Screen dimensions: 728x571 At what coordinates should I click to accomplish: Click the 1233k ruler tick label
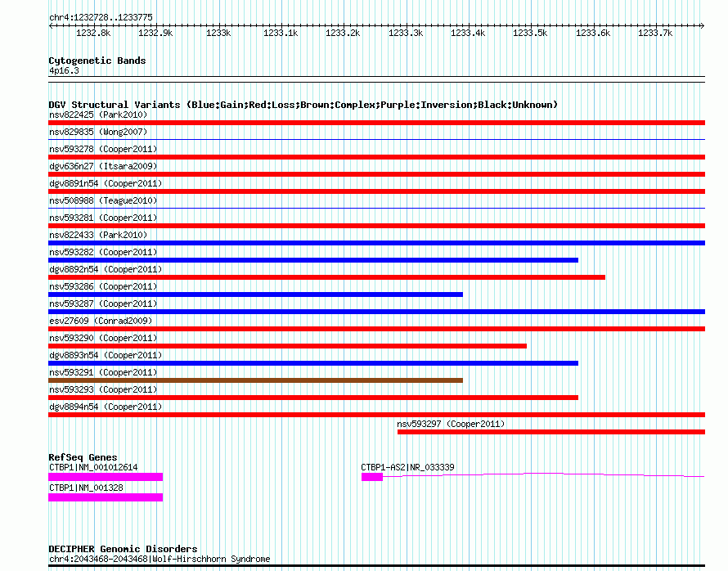coord(218,33)
